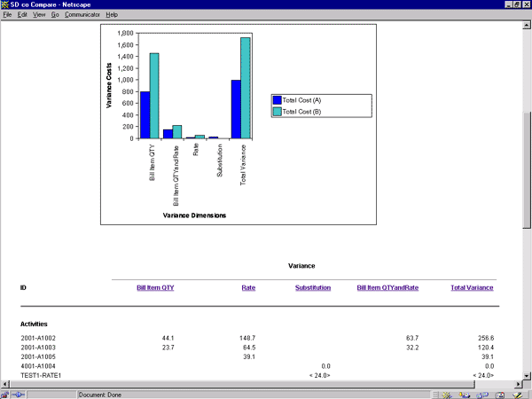Click the Activities section heading
Viewport: 532px width, 399px height.
(34, 324)
